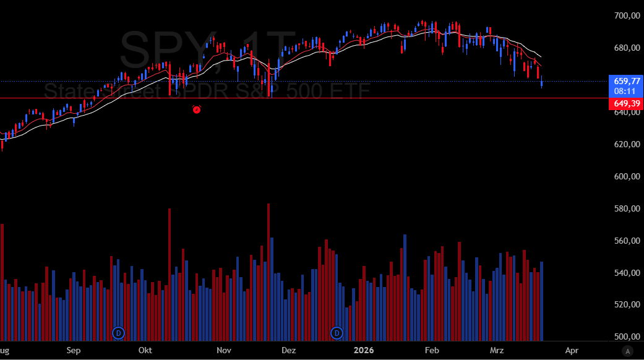This screenshot has height=360, width=644.
Task: Click the 700,00 price axis label
Action: 627,15
